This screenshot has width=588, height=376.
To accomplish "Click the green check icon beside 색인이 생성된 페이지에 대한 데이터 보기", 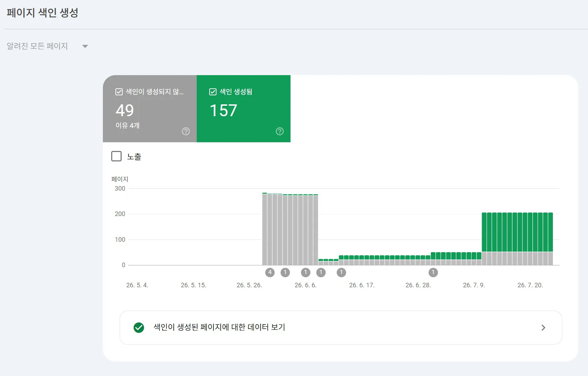I will (x=139, y=327).
